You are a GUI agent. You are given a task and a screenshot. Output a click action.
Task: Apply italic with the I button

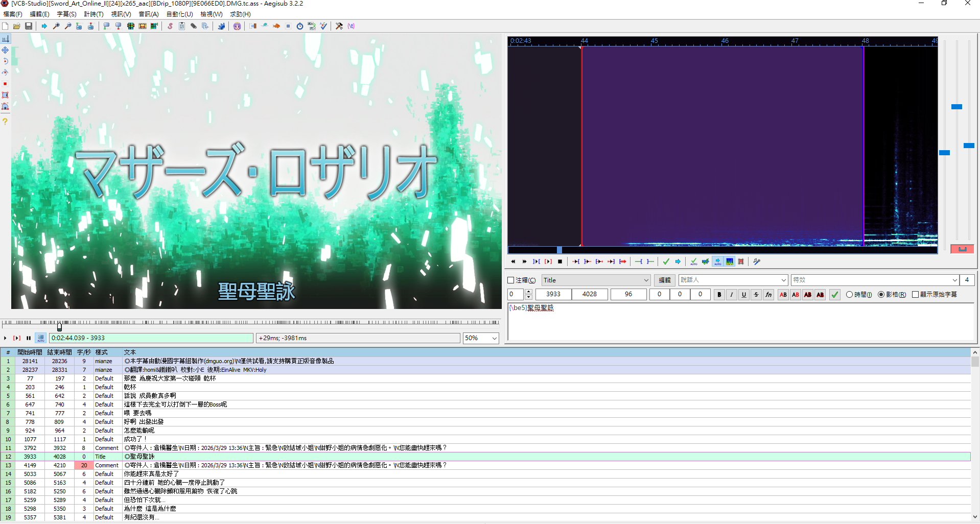[x=732, y=295]
